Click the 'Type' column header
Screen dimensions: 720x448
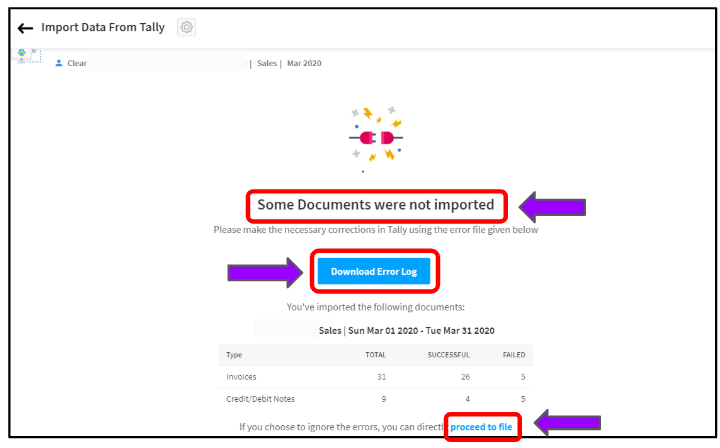[234, 355]
